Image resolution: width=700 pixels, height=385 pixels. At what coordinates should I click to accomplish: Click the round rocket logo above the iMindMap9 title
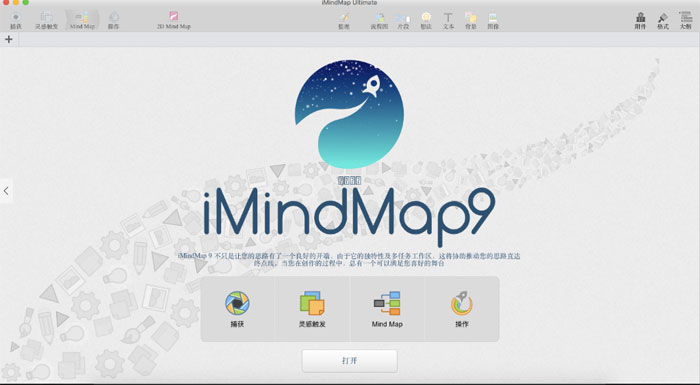pyautogui.click(x=349, y=114)
